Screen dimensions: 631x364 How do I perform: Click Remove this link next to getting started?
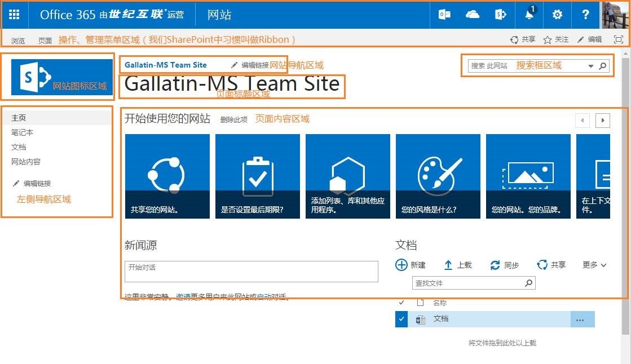234,119
